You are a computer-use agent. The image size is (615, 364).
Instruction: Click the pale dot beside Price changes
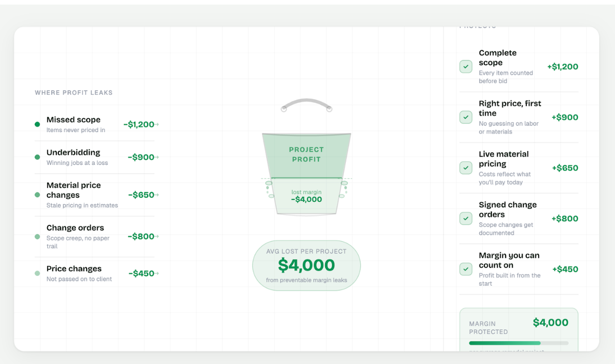(37, 273)
